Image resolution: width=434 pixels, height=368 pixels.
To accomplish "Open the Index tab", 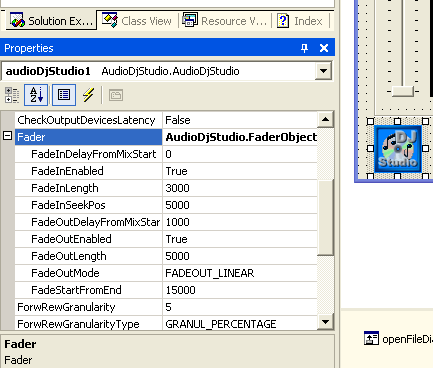I will click(x=300, y=21).
